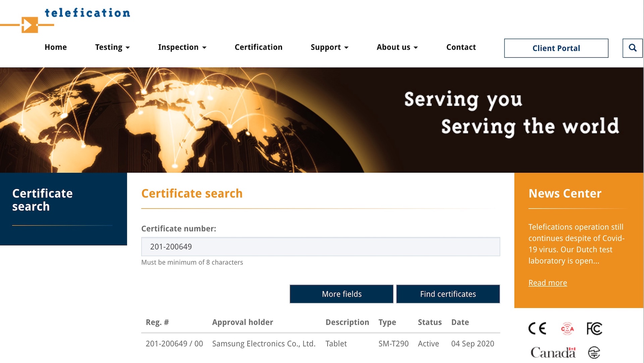
Task: Click the sidebar Certificate search heading
Action: tap(42, 200)
